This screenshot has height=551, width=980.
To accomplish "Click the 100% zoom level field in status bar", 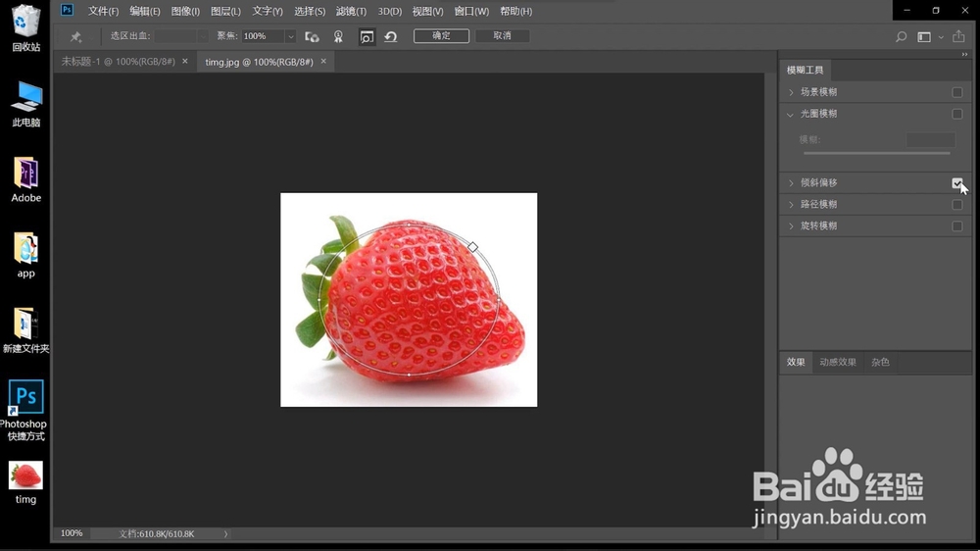I will [72, 533].
